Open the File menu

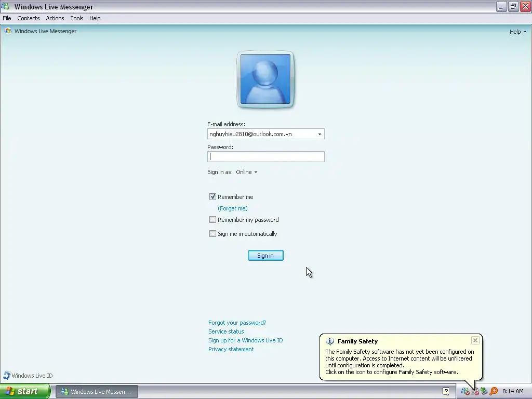pyautogui.click(x=7, y=18)
